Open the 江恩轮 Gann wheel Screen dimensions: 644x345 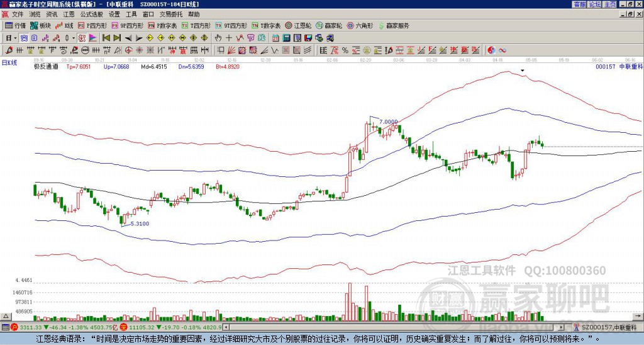click(x=299, y=25)
